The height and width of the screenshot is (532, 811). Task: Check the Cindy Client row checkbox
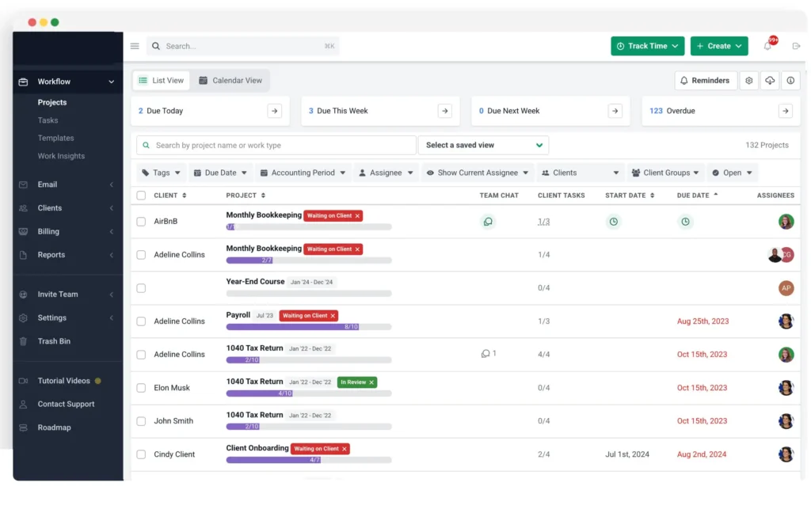point(141,454)
